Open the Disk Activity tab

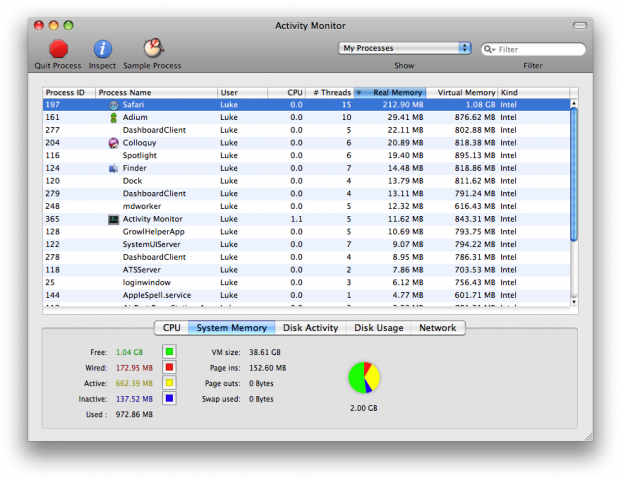coord(310,328)
